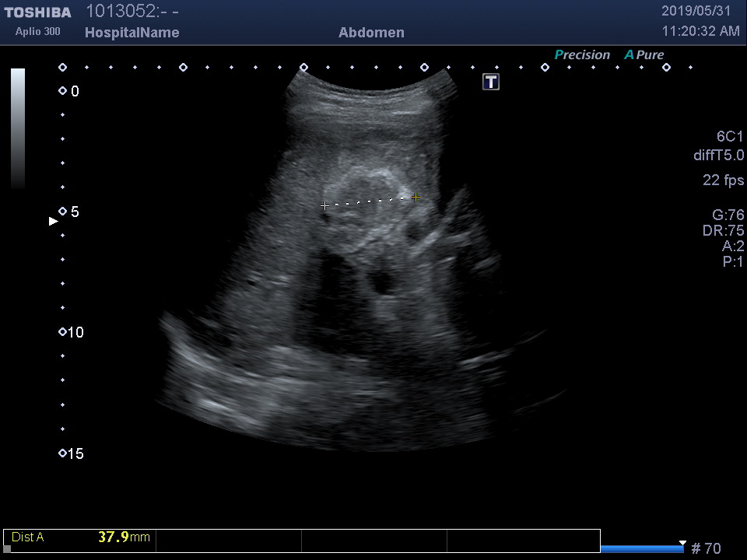747x560 pixels.
Task: Click the 10 cm depth marker
Action: [x=70, y=333]
